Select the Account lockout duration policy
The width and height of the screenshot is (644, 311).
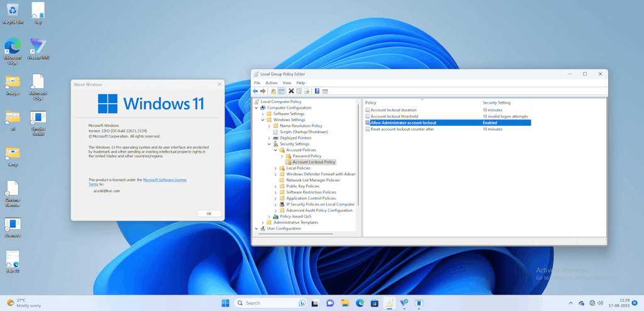(394, 110)
